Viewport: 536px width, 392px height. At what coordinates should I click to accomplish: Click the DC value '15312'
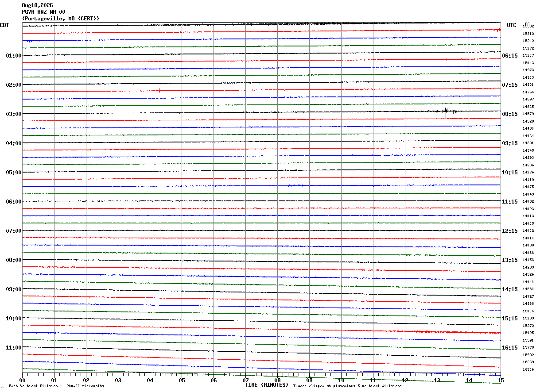pos(528,34)
